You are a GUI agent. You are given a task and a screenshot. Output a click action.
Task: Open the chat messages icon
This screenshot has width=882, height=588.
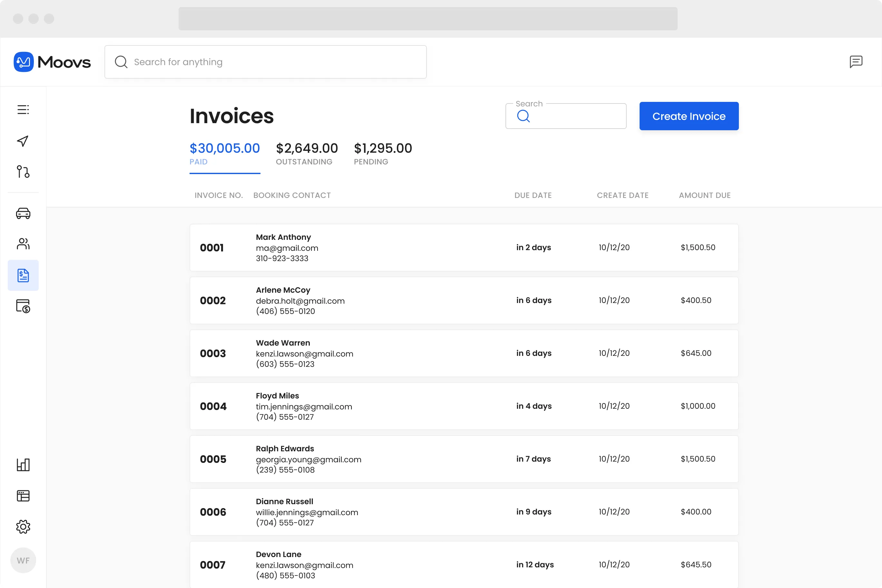point(856,62)
